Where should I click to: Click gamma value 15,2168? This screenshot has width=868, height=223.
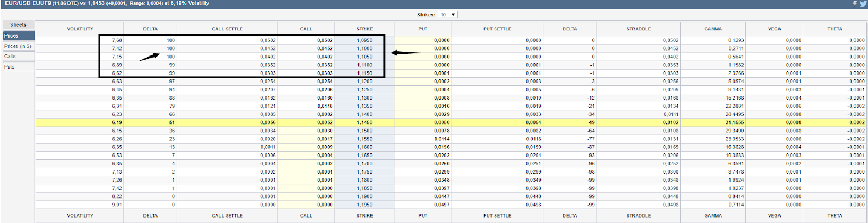tap(735, 98)
